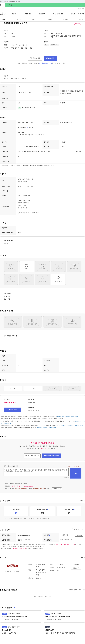Open the 채용정보 main menu
The height and width of the screenshot is (644, 85).
pyautogui.click(x=14, y=14)
